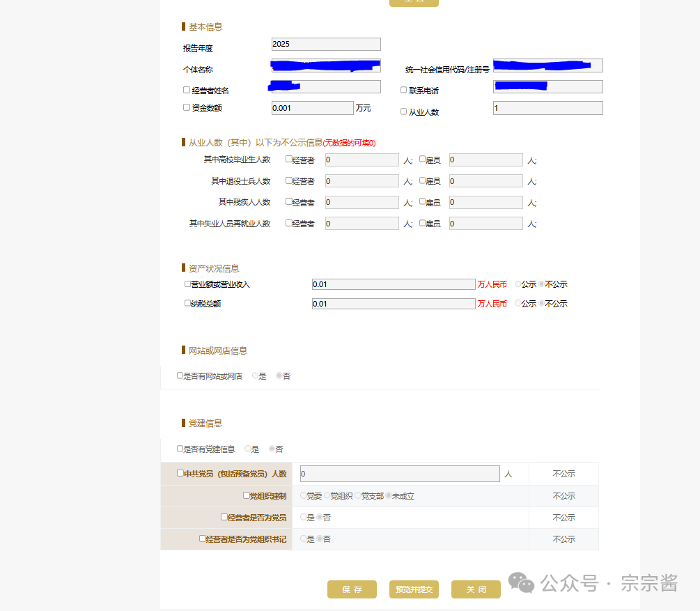Click the 中共党员人数 input field
This screenshot has width=700, height=611.
[x=400, y=474]
